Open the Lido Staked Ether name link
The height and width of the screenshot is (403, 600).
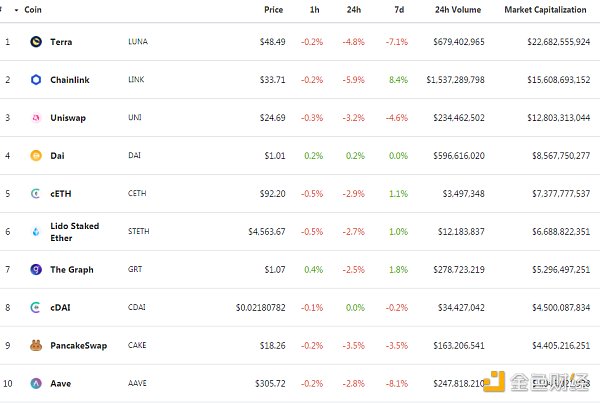tap(74, 232)
